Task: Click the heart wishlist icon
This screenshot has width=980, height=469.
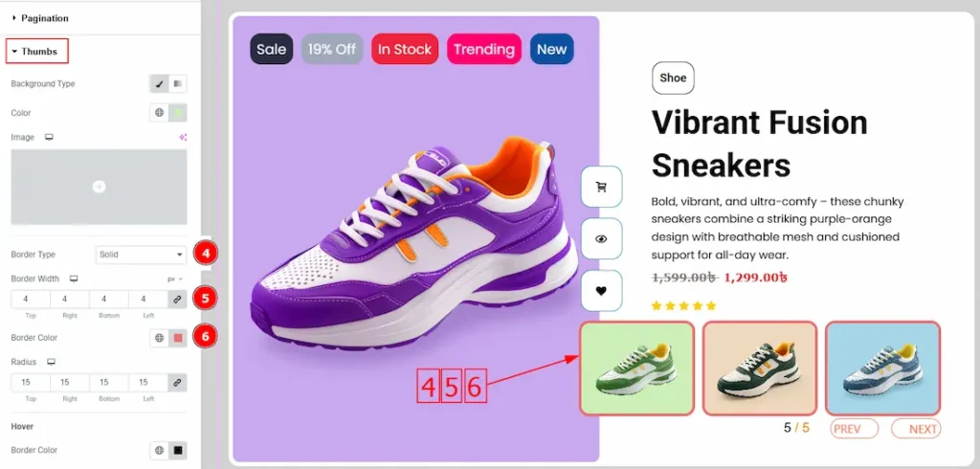Action: 601,291
